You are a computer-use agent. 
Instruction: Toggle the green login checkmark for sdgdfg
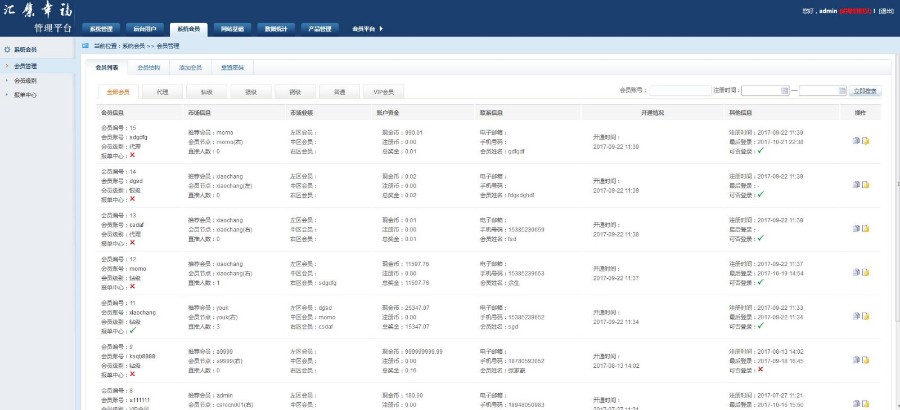pos(761,150)
